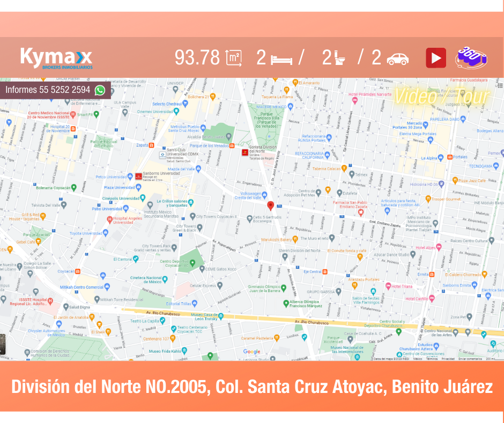Screen dimensions: 504x423
Task: Open the Soriana División del Norte marker
Action: pos(245,152)
